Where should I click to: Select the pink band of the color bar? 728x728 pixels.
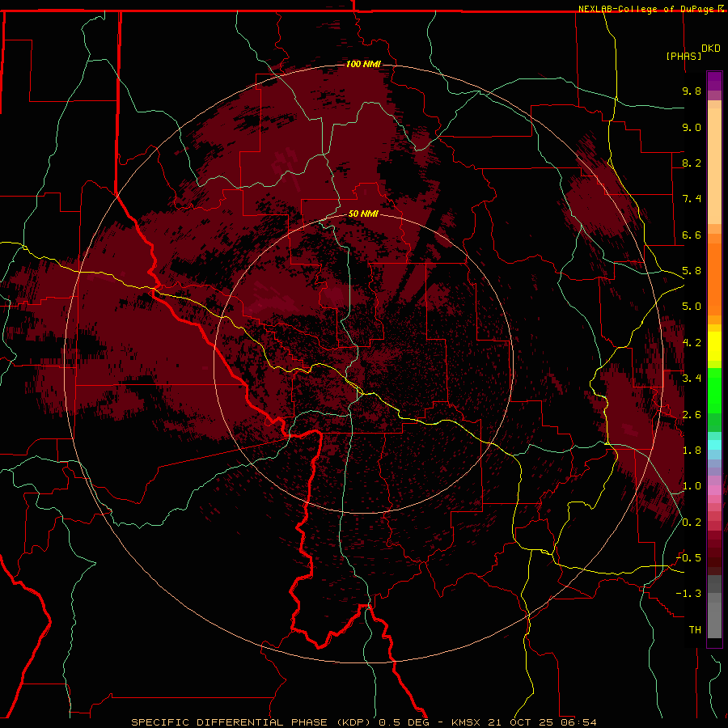[x=714, y=490]
